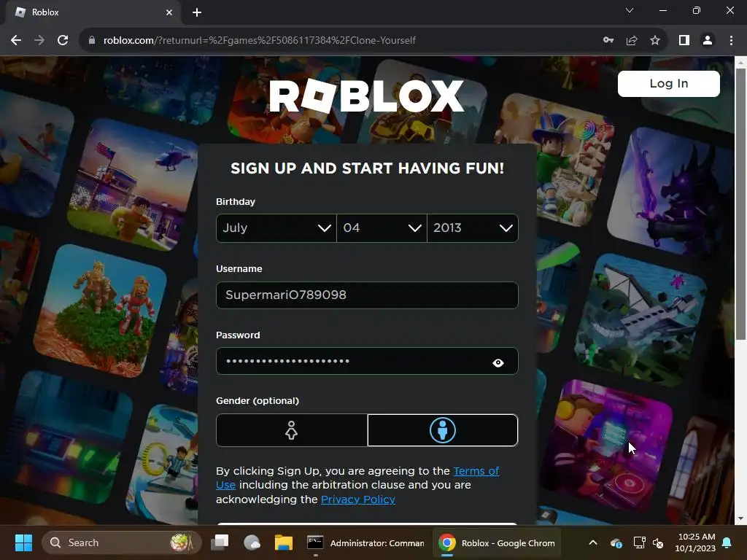Share this page from the address bar

coord(632,41)
